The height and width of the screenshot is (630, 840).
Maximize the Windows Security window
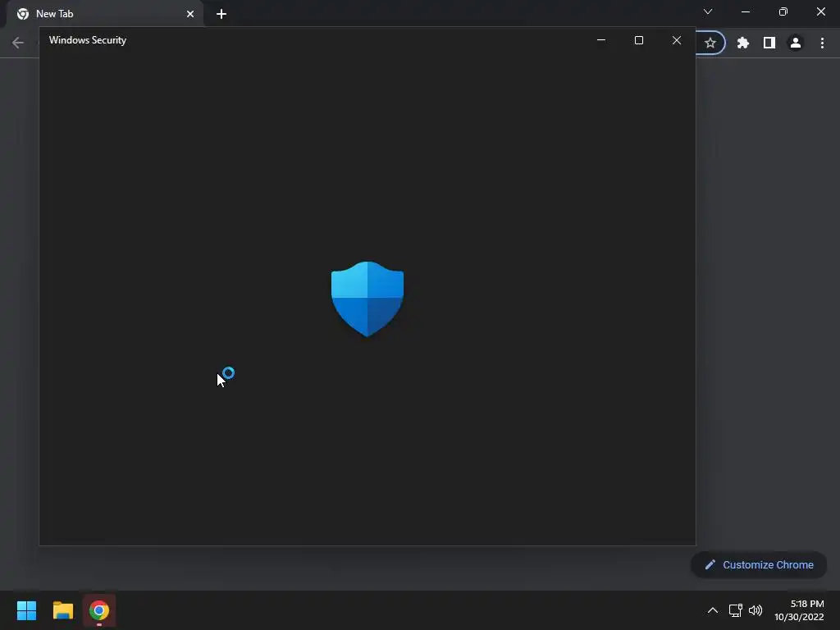(638, 40)
